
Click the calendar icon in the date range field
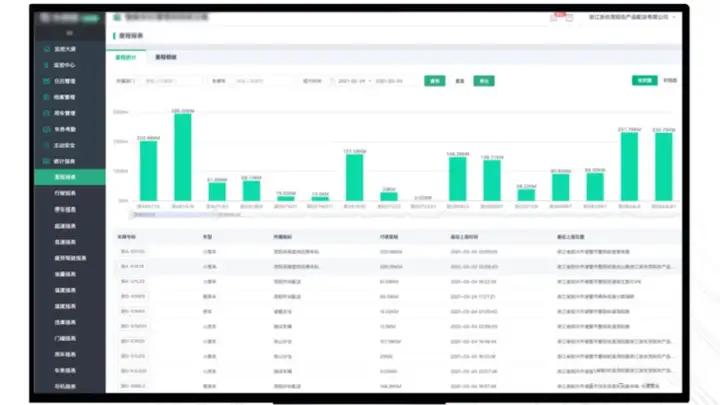point(332,81)
